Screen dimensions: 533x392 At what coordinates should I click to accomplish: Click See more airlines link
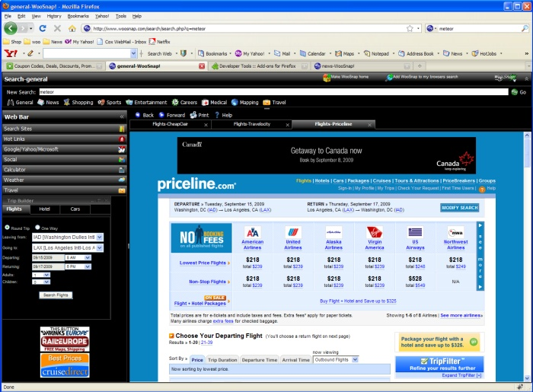click(x=461, y=316)
